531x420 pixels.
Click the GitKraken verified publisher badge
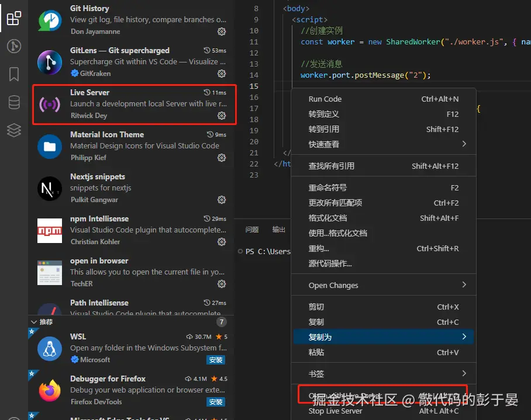click(74, 73)
